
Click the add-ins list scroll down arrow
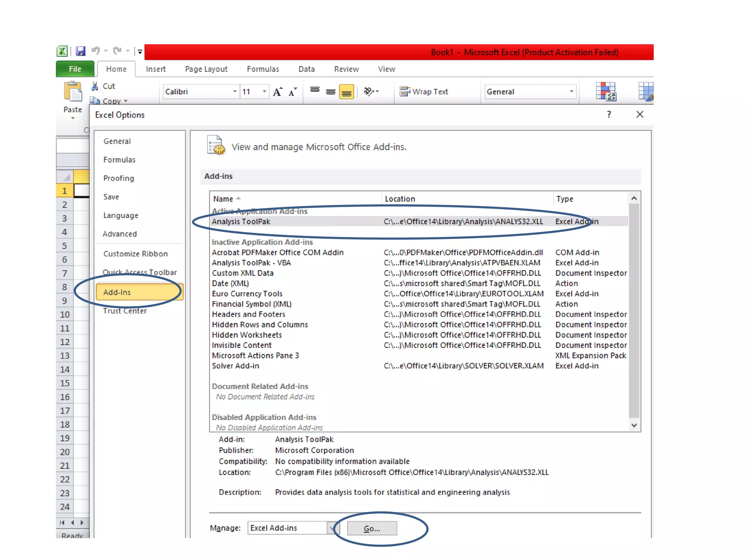(634, 425)
